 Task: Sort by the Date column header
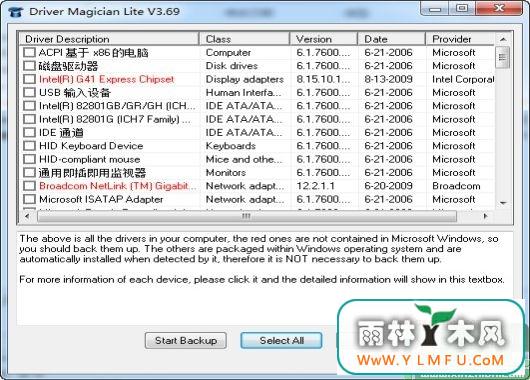[392, 39]
